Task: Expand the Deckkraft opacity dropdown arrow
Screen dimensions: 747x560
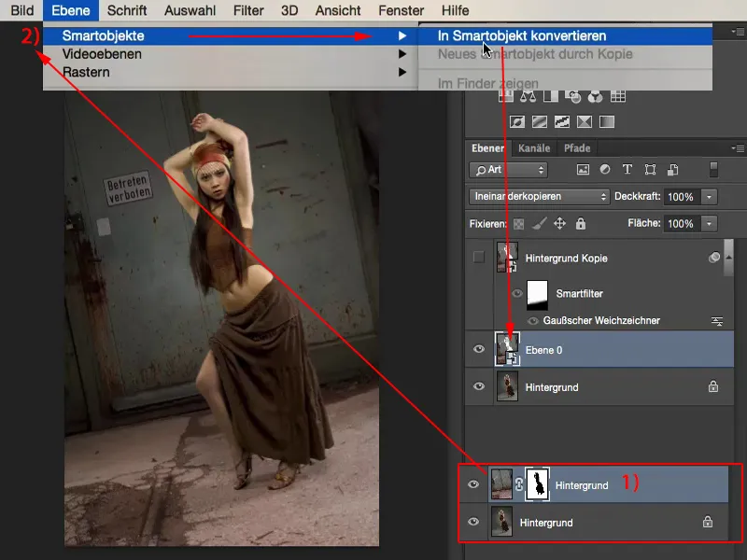Action: (709, 197)
